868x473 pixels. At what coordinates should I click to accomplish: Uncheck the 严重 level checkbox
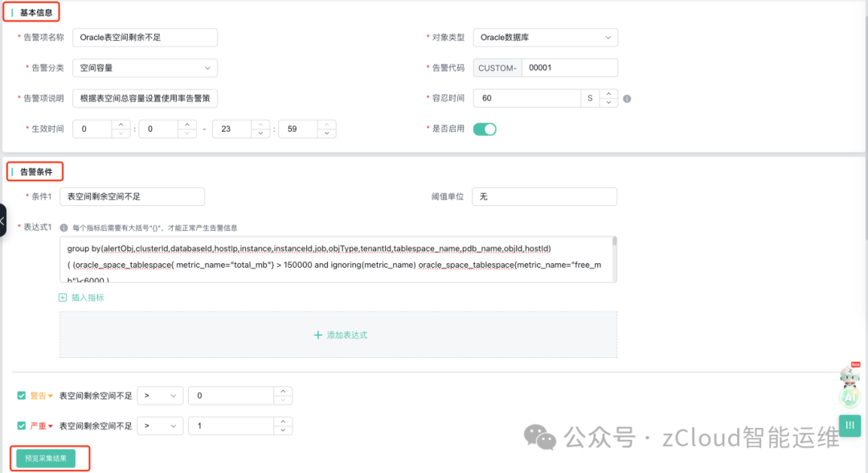click(22, 426)
